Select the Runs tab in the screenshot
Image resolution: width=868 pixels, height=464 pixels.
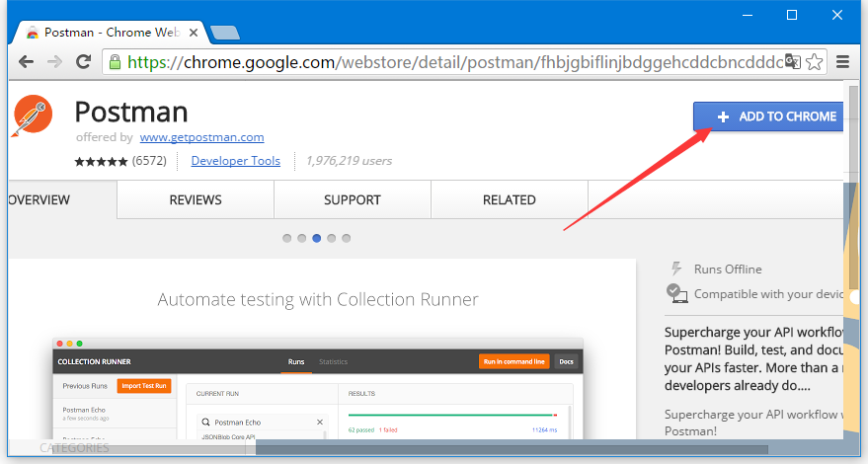point(296,361)
